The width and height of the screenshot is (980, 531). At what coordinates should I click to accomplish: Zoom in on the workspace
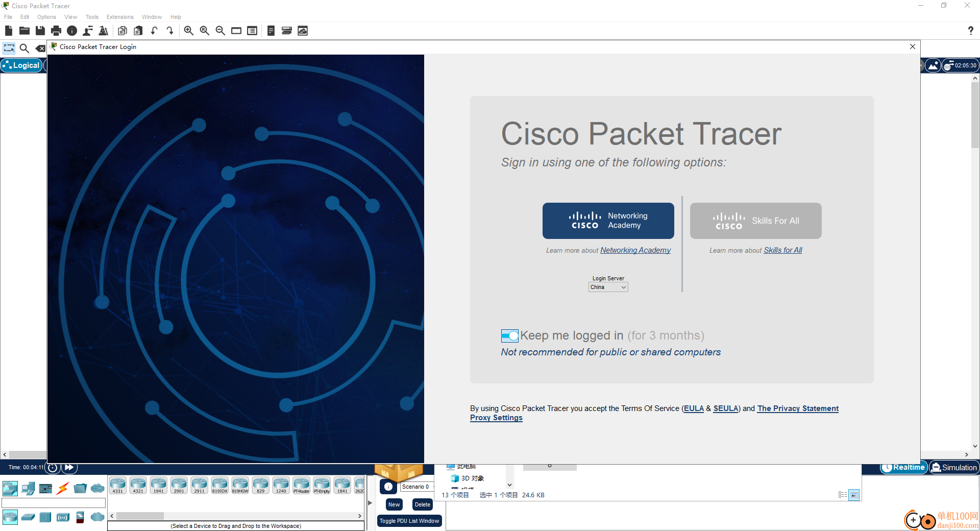(189, 31)
